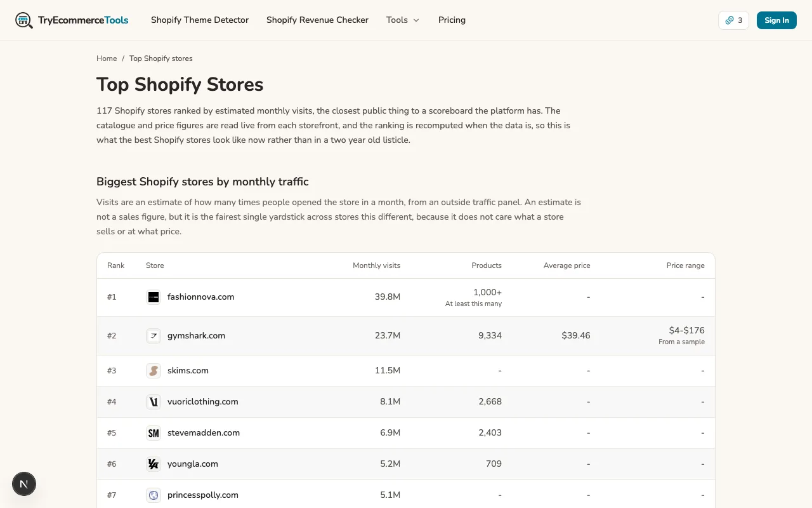812x508 pixels.
Task: Click the rank #2 cell
Action: tap(112, 336)
